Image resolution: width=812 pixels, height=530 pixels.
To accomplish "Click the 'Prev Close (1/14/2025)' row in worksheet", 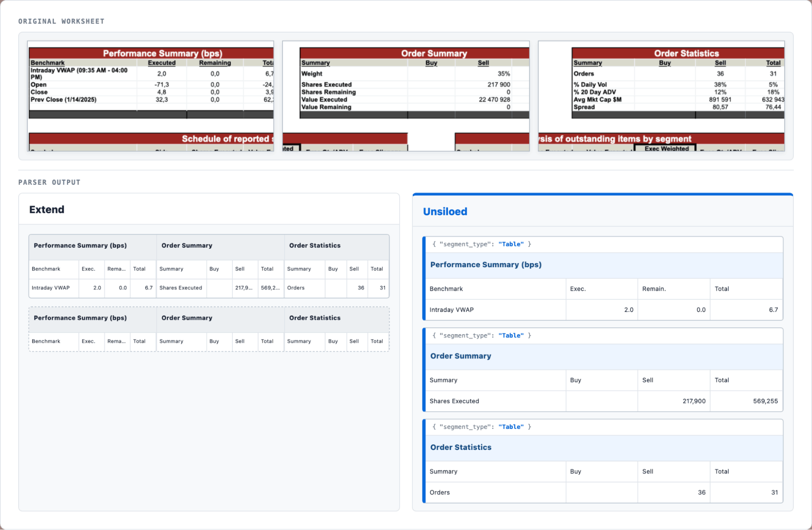I will point(151,100).
